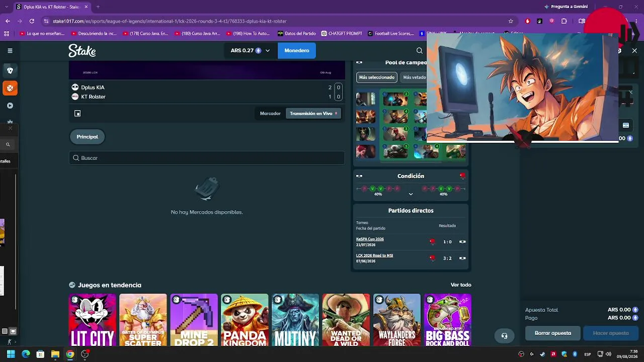Image resolution: width=644 pixels, height=362 pixels.
Task: Switch to Transmisión en Vivo view
Action: 313,114
